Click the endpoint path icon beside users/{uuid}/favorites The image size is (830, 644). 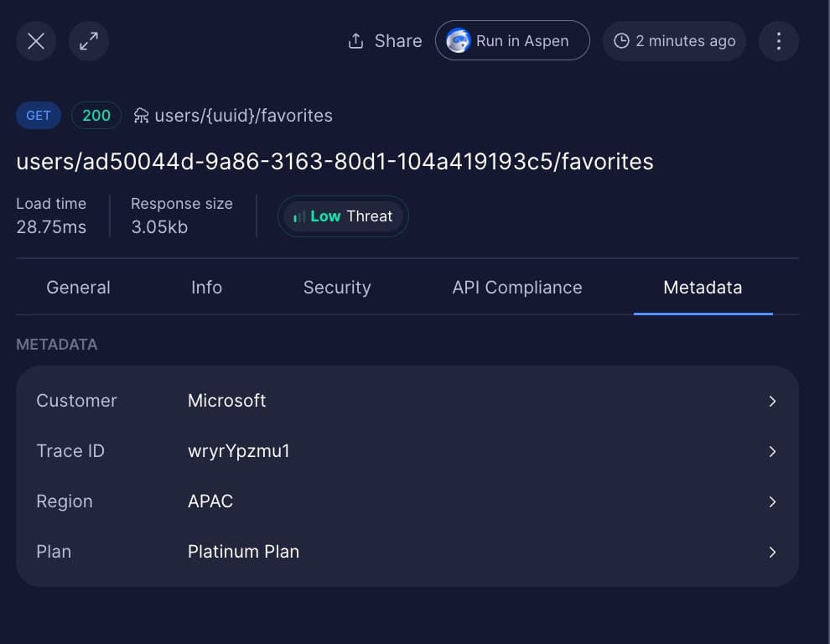(x=142, y=116)
